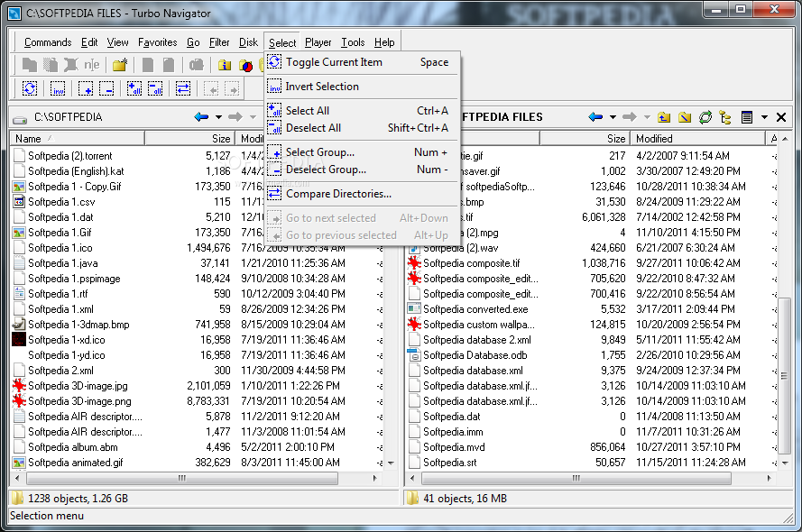The width and height of the screenshot is (802, 532).
Task: Sort the left panel by Name column
Action: tap(78, 139)
